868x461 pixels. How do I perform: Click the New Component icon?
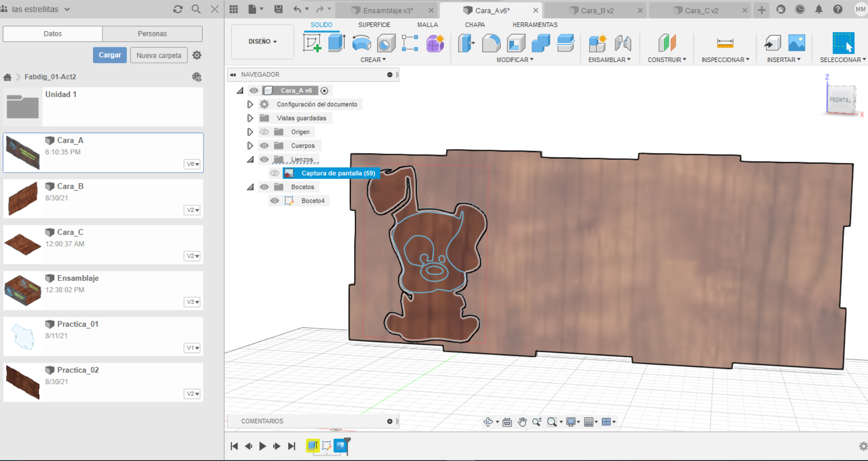click(598, 43)
